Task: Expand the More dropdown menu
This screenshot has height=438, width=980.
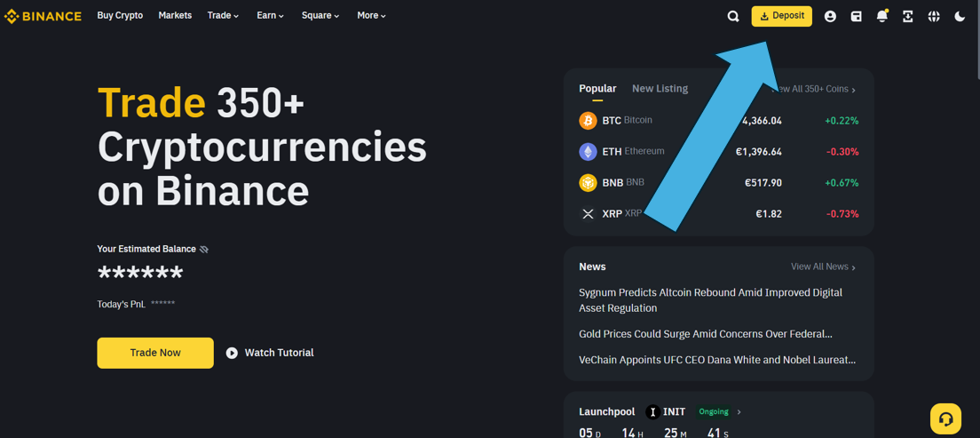Action: (x=371, y=16)
